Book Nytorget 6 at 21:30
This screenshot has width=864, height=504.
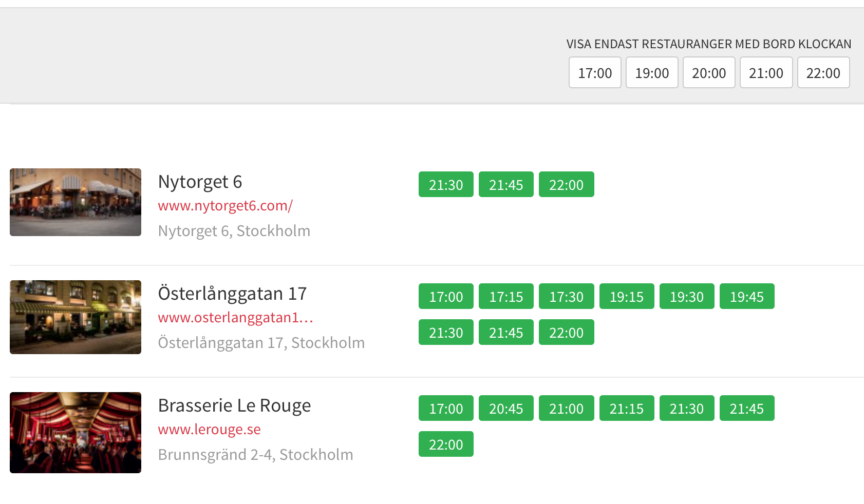[446, 184]
